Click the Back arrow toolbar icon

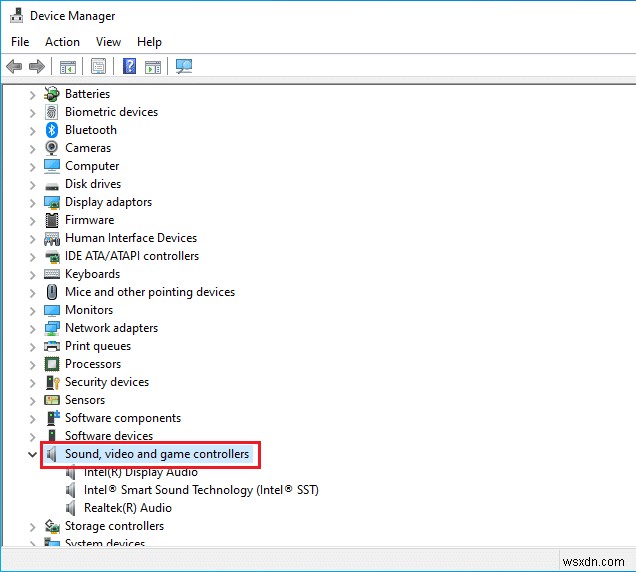(x=14, y=66)
